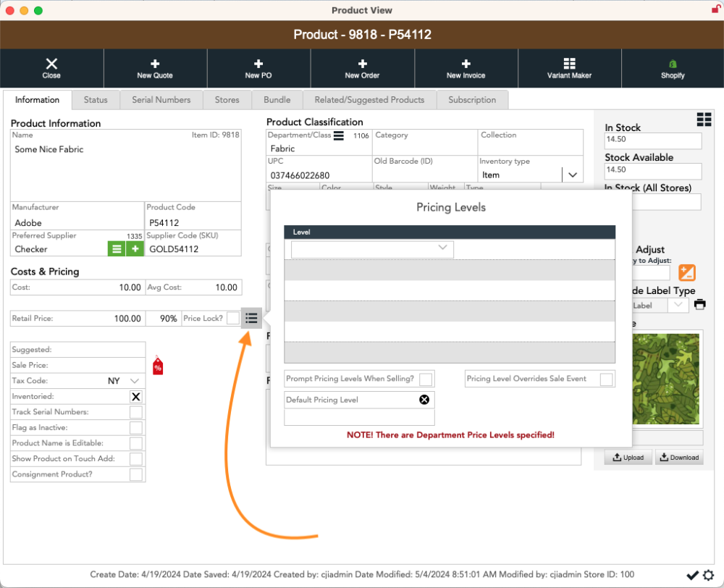724x588 pixels.
Task: Expand the Tax Code NY dropdown
Action: tap(135, 381)
